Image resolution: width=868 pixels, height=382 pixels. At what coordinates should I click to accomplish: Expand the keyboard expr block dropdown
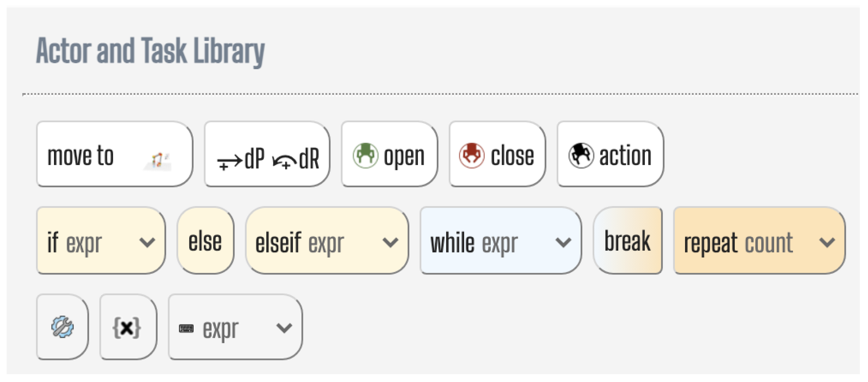click(284, 328)
